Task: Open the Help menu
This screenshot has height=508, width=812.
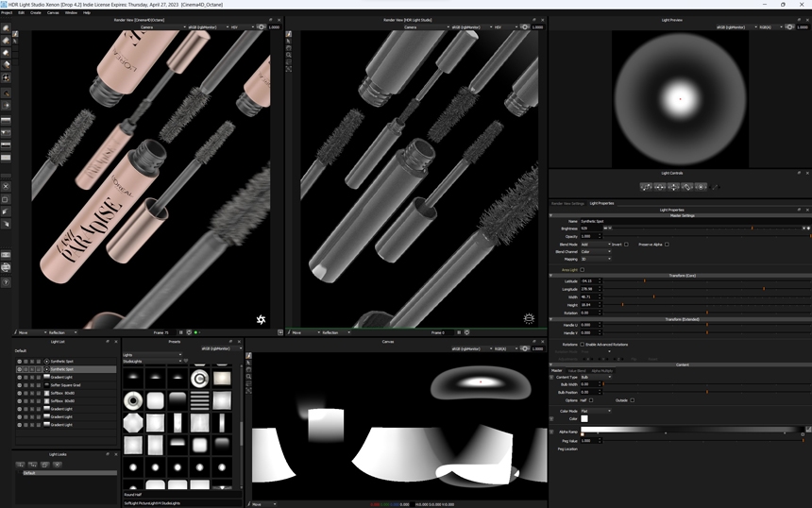Action: 87,12
